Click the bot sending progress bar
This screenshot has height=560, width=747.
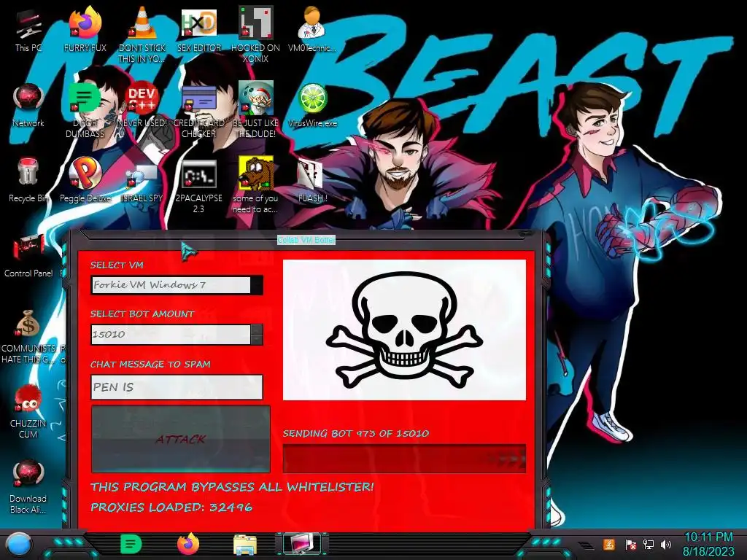click(404, 459)
